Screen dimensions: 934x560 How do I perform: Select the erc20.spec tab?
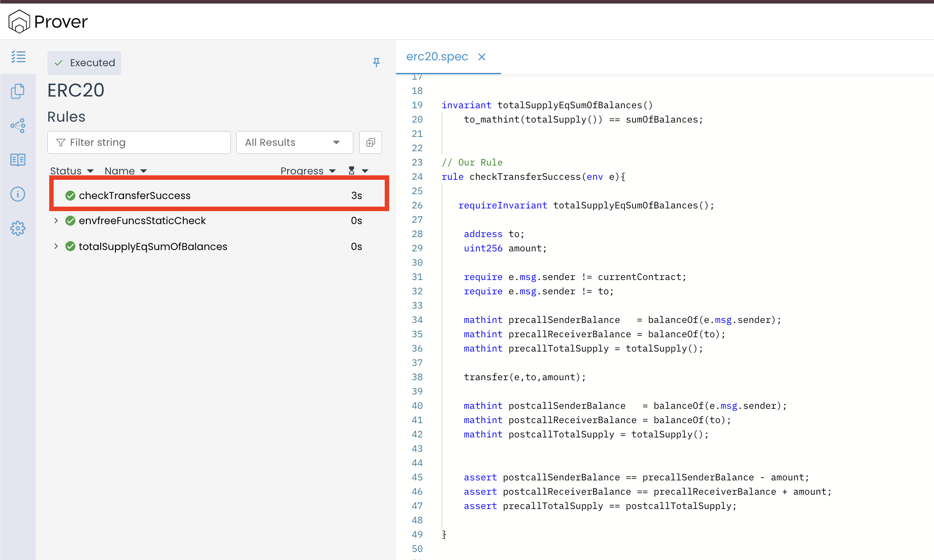pos(437,57)
